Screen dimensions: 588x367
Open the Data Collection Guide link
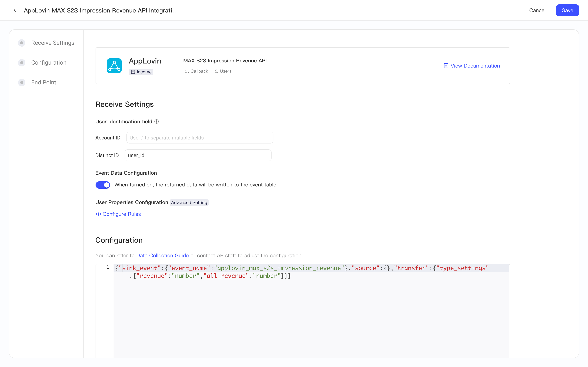[162, 255]
